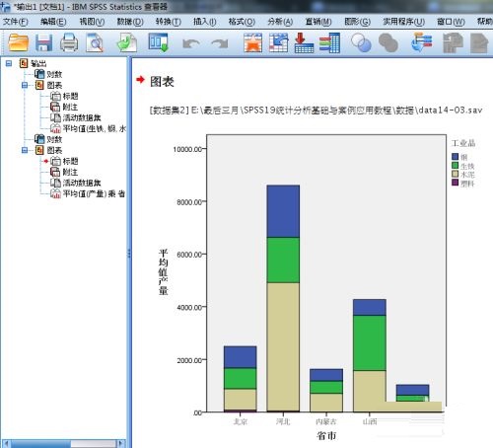
Task: Open the Variables list icon
Action: pyautogui.click(x=329, y=42)
